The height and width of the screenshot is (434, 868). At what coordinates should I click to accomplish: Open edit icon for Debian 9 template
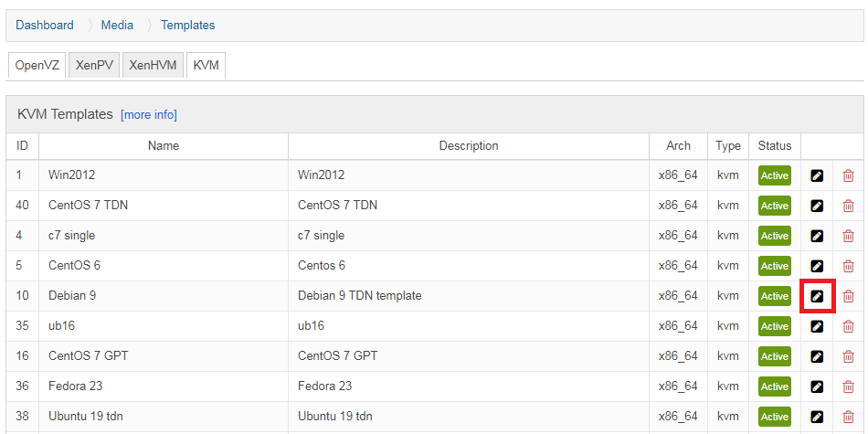817,296
